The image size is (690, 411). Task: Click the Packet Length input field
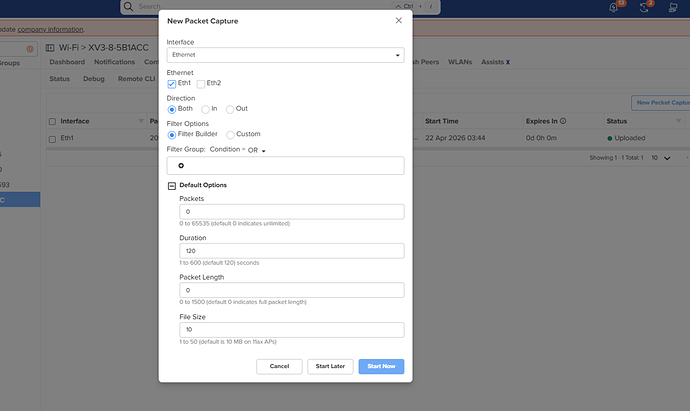click(x=292, y=290)
